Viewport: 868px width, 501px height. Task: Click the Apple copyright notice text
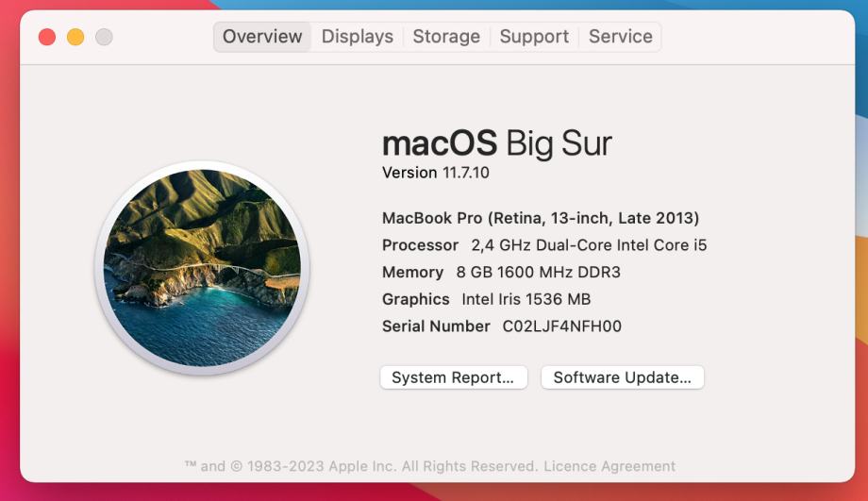pyautogui.click(x=362, y=466)
